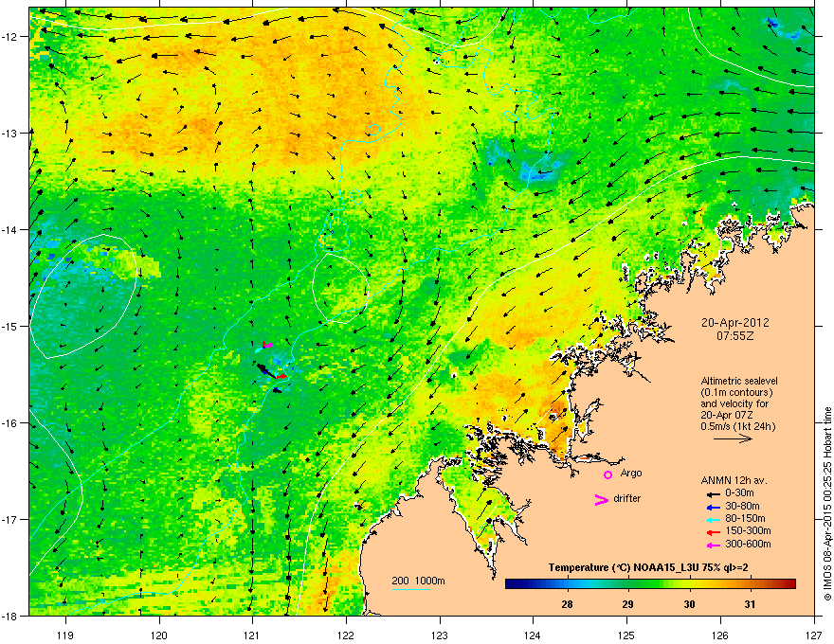Image resolution: width=834 pixels, height=644 pixels.
Task: Click the Temperature NOAA15_L3U colorbar title
Action: pyautogui.click(x=648, y=568)
